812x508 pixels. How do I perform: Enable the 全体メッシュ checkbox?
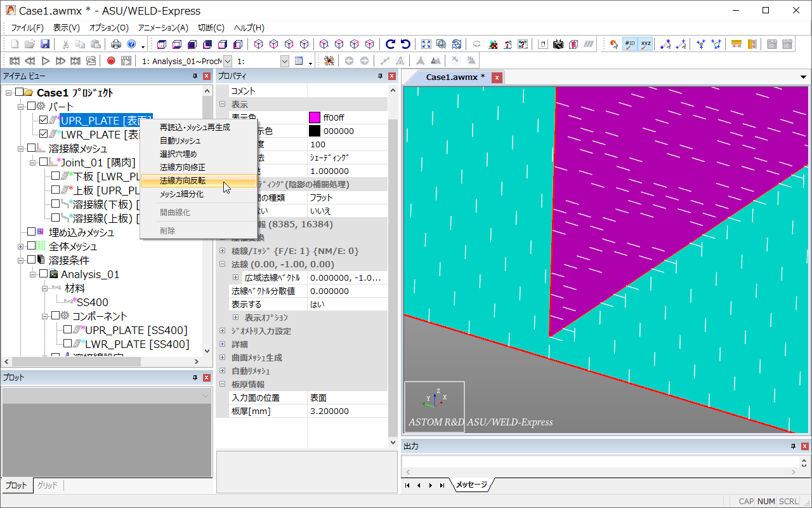[x=31, y=246]
